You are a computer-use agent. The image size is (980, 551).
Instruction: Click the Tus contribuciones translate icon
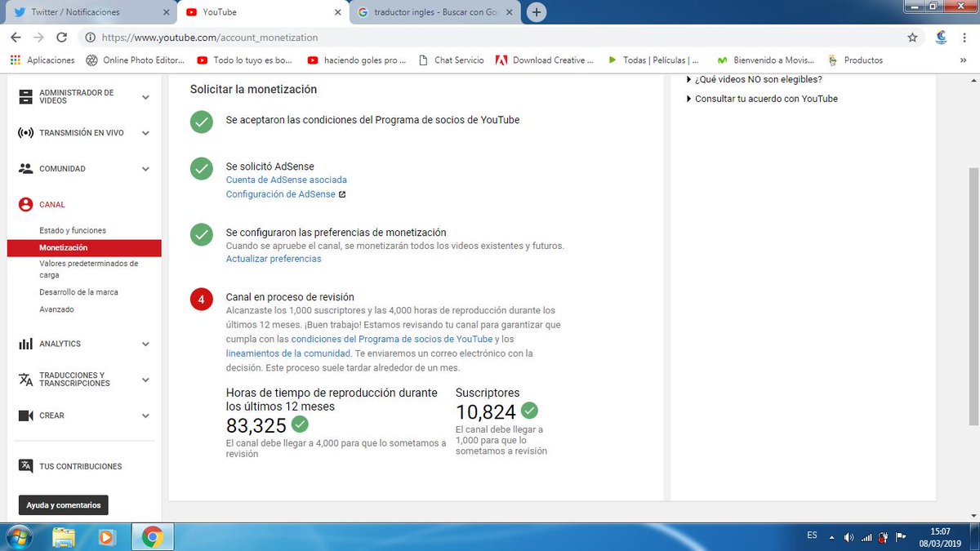[25, 466]
